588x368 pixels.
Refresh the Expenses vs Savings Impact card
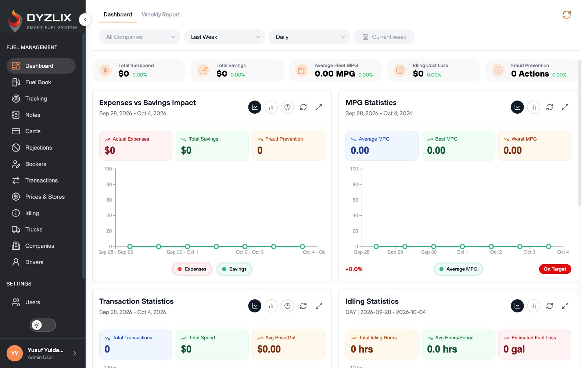pos(303,107)
